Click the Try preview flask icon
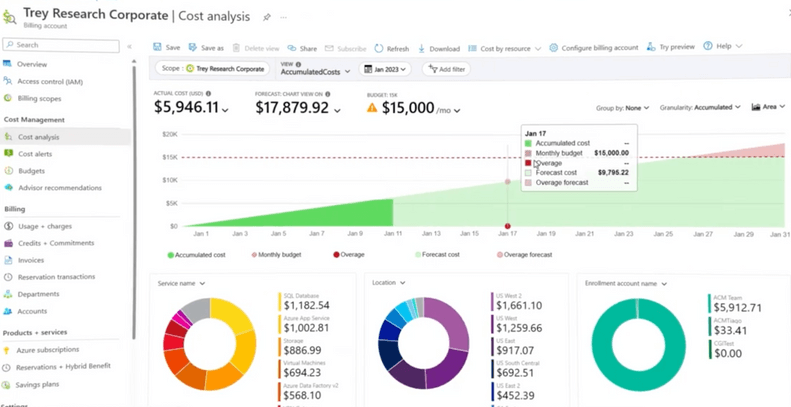The image size is (791, 407). click(651, 46)
